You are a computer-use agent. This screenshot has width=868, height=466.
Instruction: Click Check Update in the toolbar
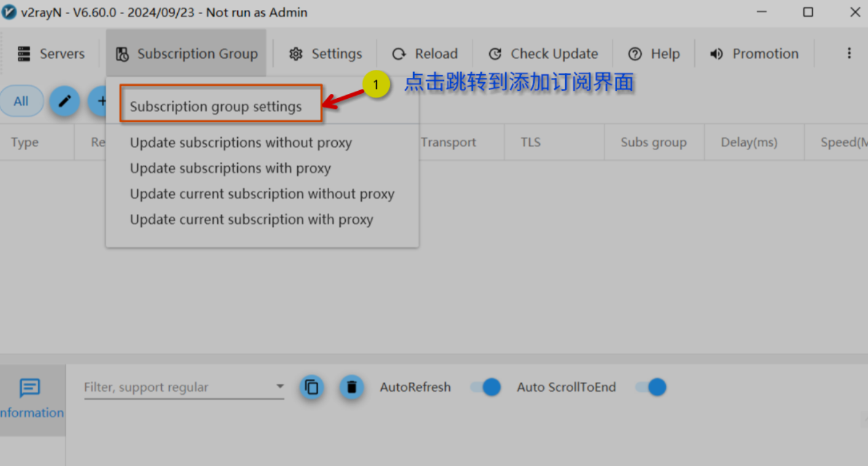tap(543, 54)
